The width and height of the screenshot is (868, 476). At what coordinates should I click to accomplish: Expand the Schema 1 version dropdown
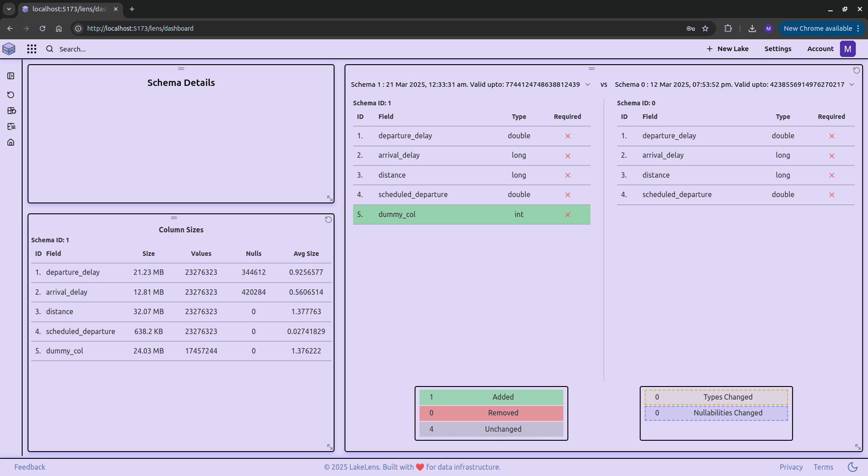pos(588,85)
